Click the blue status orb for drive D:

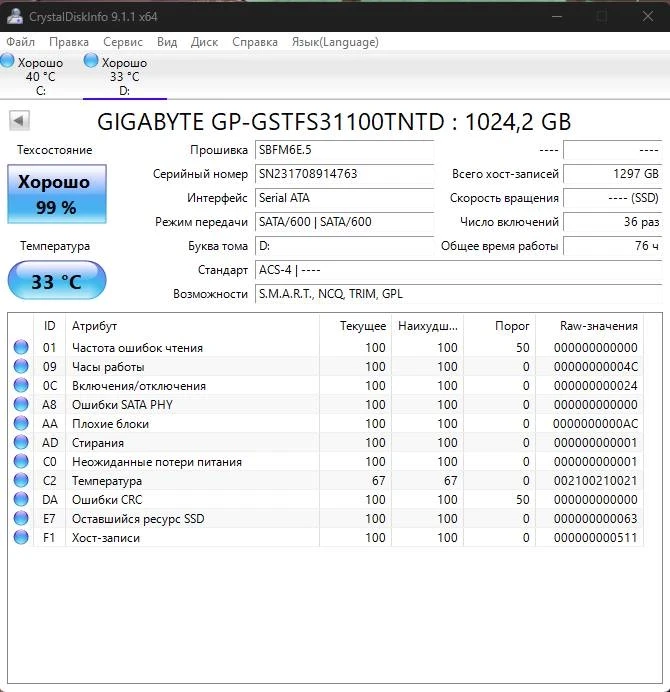coord(90,60)
